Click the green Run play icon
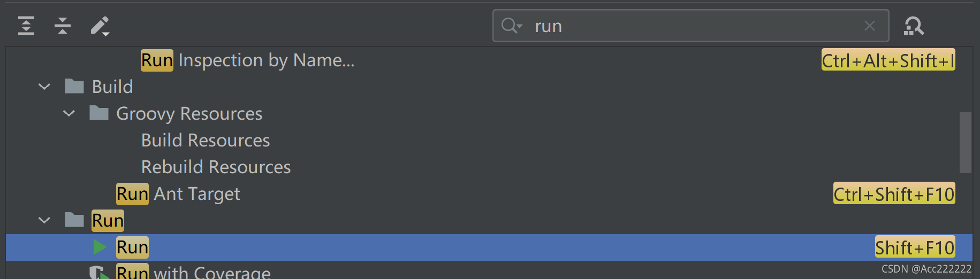The width and height of the screenshot is (980, 279). (100, 247)
